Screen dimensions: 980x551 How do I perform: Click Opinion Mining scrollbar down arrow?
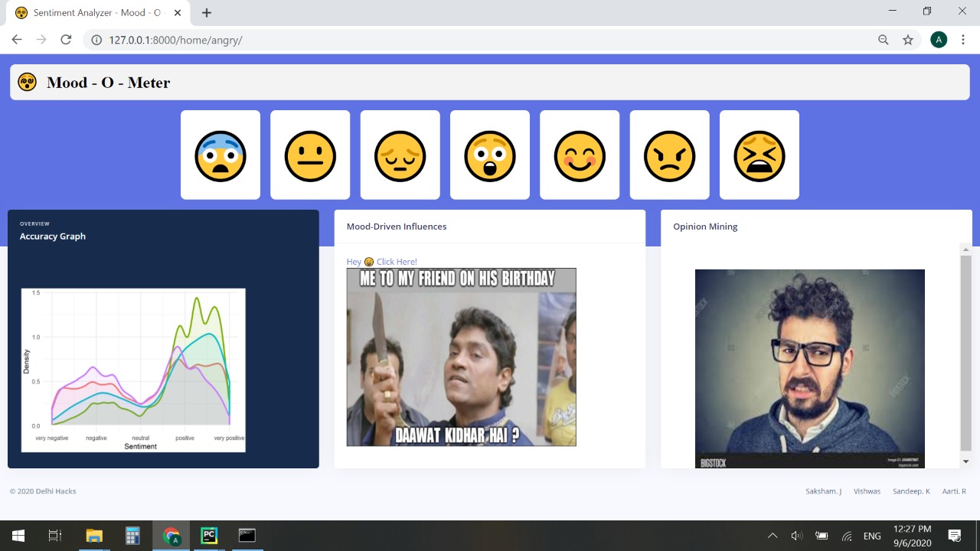point(965,461)
